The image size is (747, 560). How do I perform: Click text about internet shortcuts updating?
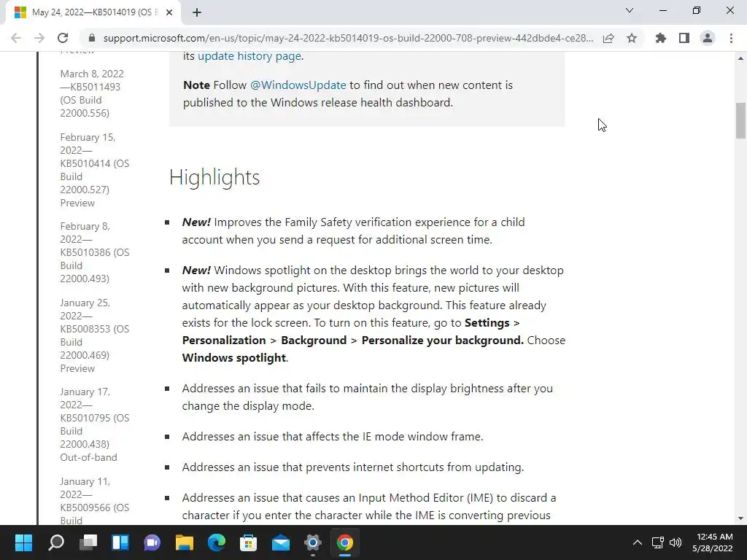coord(353,467)
